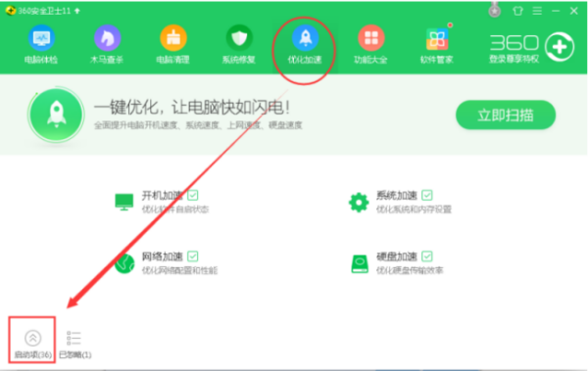The height and width of the screenshot is (371, 588).
Task: Open 电脑体检 computer checkup icon
Action: 41,38
